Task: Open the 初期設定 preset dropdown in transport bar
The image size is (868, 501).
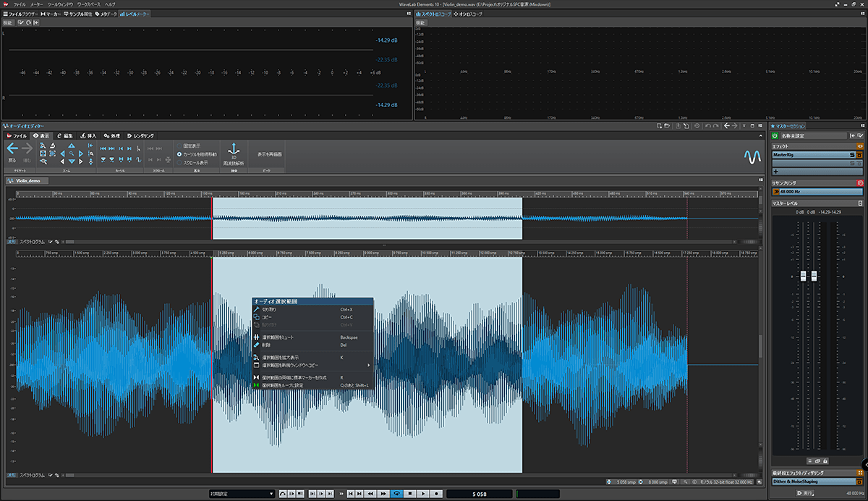Action: [242, 494]
